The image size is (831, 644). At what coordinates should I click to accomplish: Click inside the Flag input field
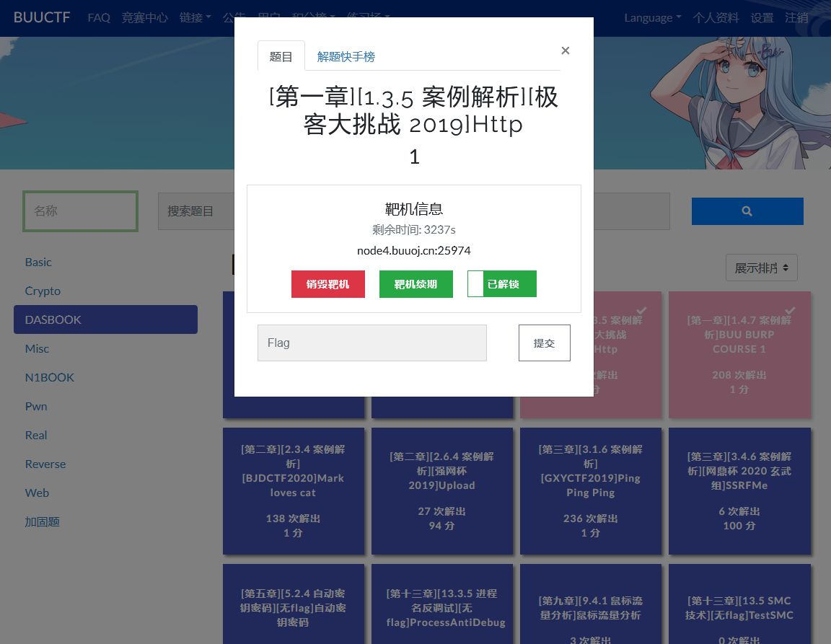pos(371,343)
